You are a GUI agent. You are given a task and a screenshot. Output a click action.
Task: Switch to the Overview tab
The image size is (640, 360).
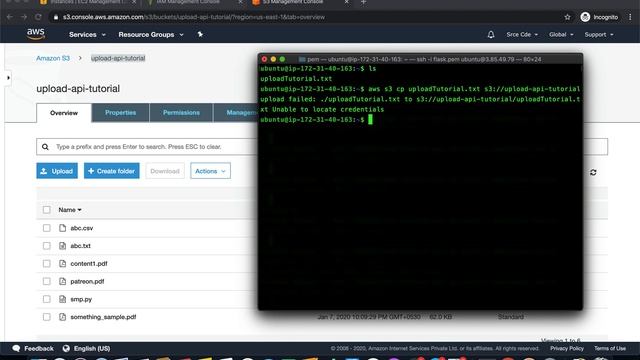(x=64, y=113)
